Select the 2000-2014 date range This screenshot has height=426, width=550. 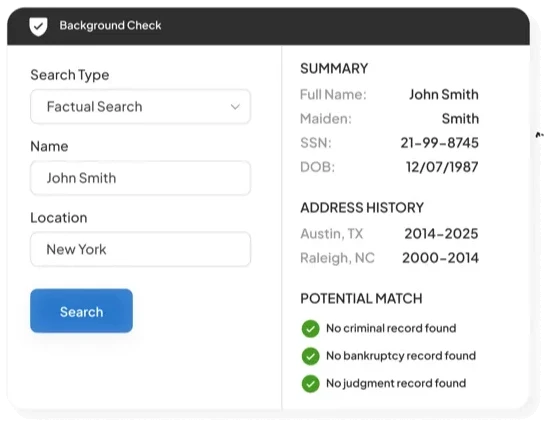click(440, 258)
